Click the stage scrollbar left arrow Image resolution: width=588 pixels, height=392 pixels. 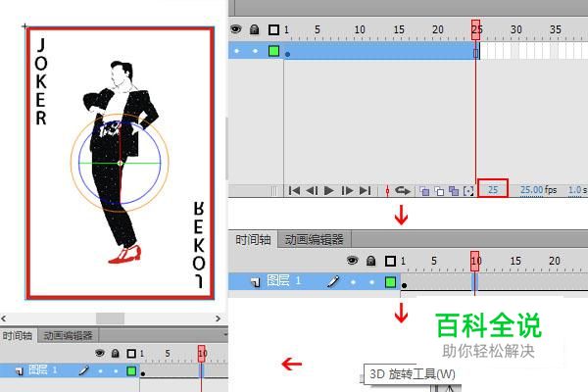point(3,318)
